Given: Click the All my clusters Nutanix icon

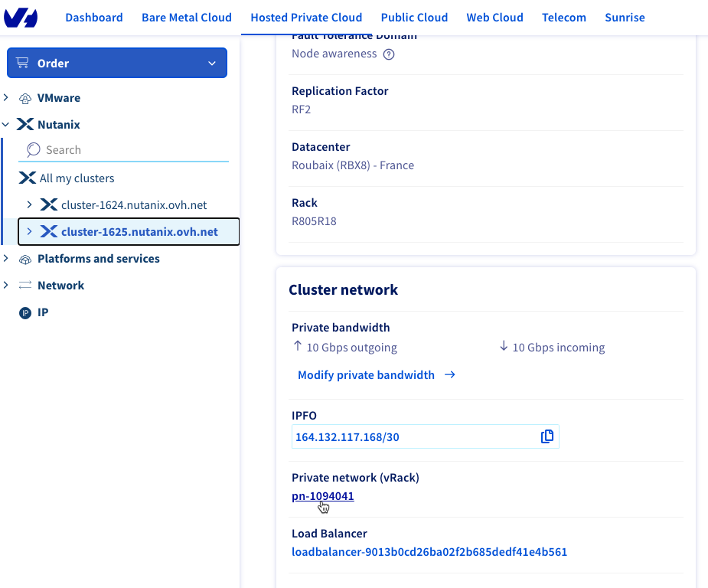Looking at the screenshot, I should coord(27,178).
